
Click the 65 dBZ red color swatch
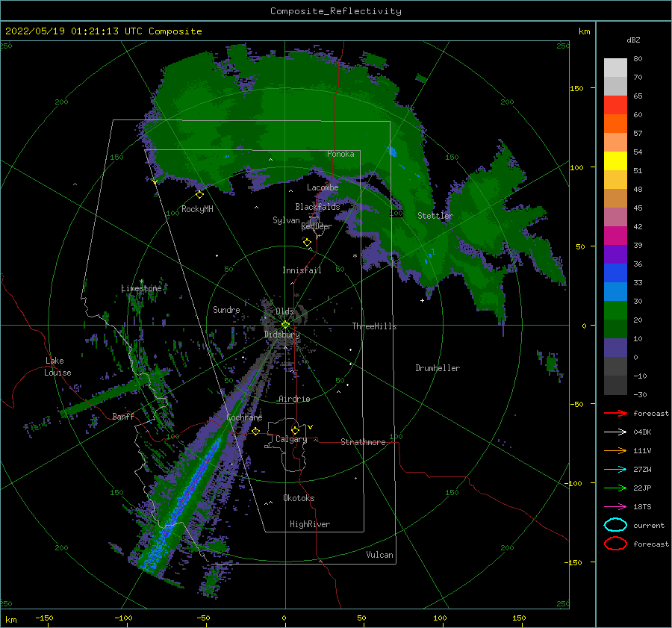click(615, 105)
